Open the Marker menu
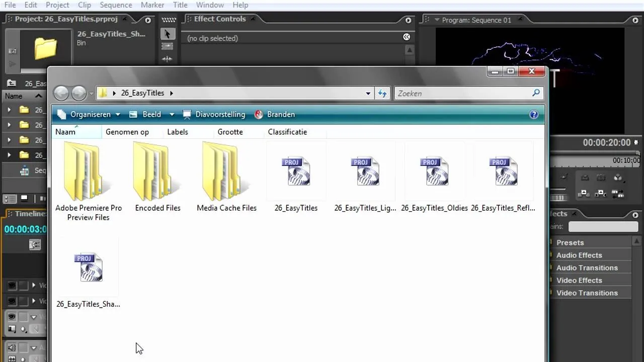 [152, 5]
